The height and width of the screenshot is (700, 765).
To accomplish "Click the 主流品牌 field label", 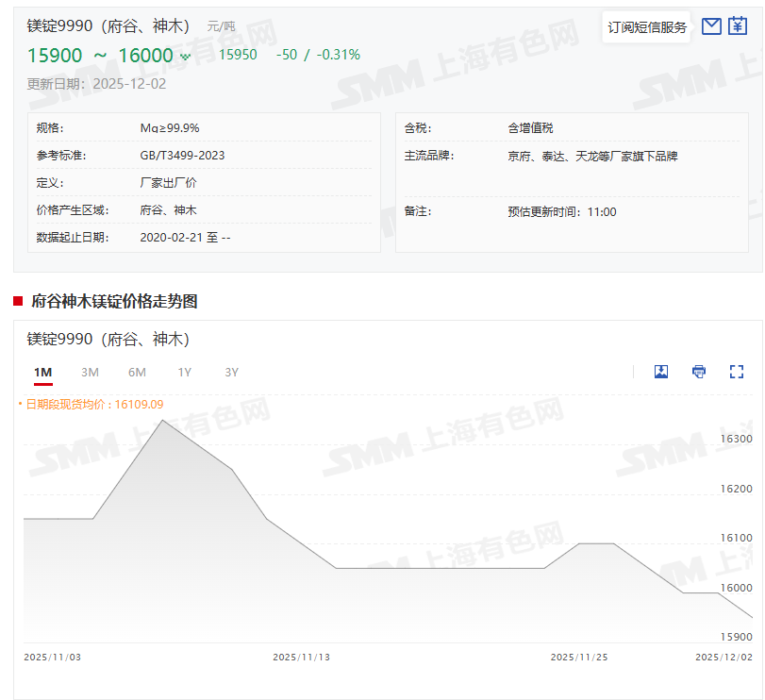I will tap(429, 156).
